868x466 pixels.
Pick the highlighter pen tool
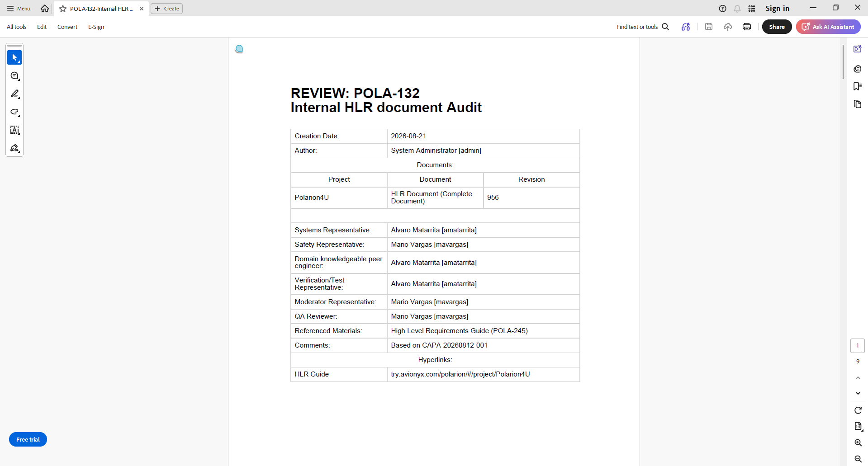point(14,94)
